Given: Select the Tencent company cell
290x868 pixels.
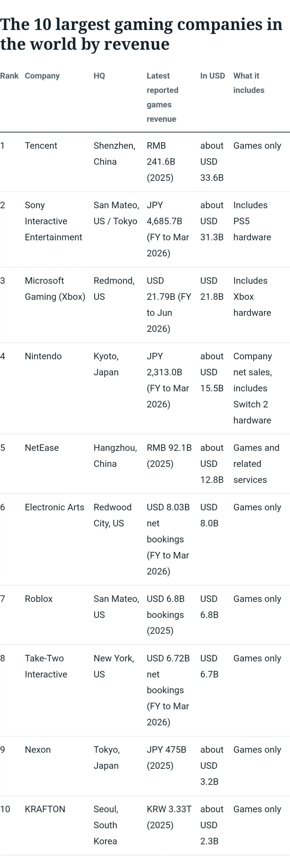Looking at the screenshot, I should (41, 146).
